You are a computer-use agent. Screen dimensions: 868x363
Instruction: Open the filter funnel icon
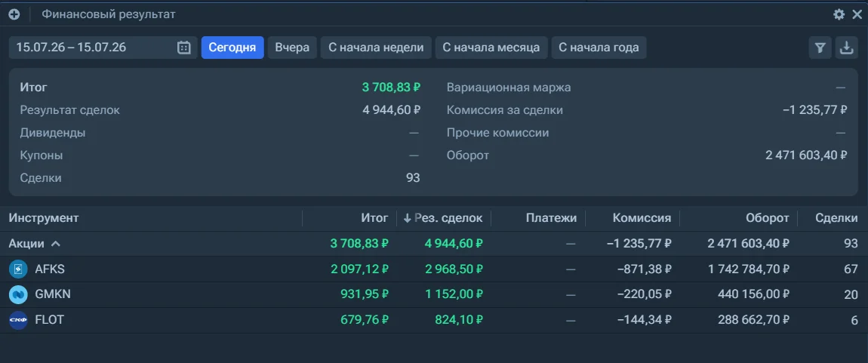[820, 48]
